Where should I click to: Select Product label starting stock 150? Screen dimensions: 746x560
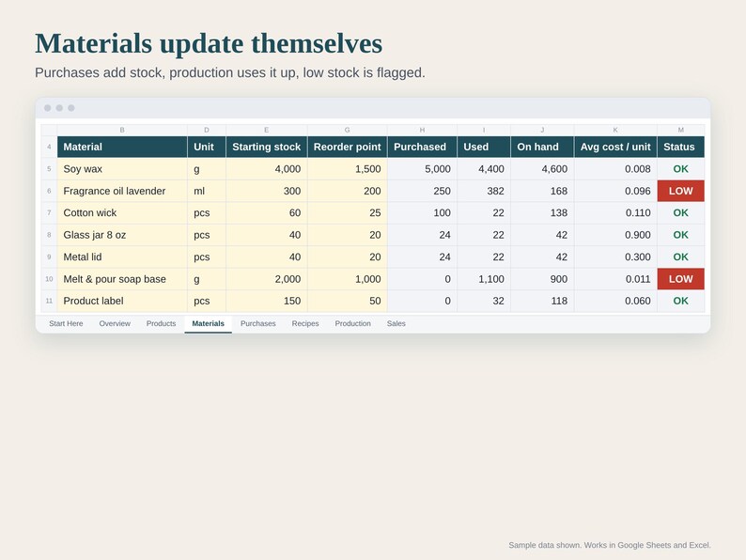[267, 301]
